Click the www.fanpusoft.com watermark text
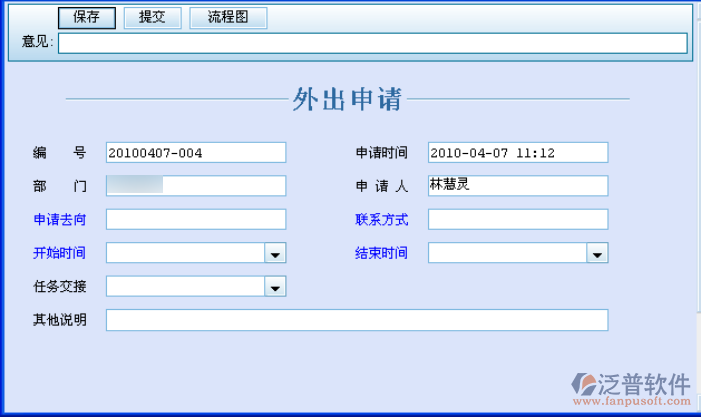This screenshot has width=701, height=417. pos(633,402)
